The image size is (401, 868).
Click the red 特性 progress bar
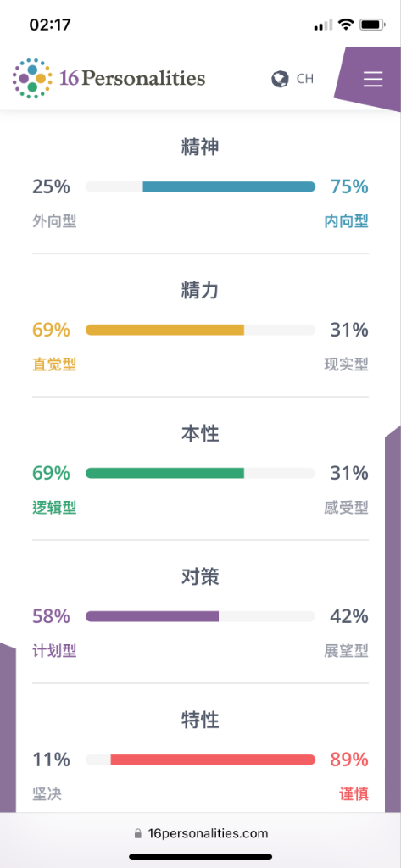tap(200, 759)
